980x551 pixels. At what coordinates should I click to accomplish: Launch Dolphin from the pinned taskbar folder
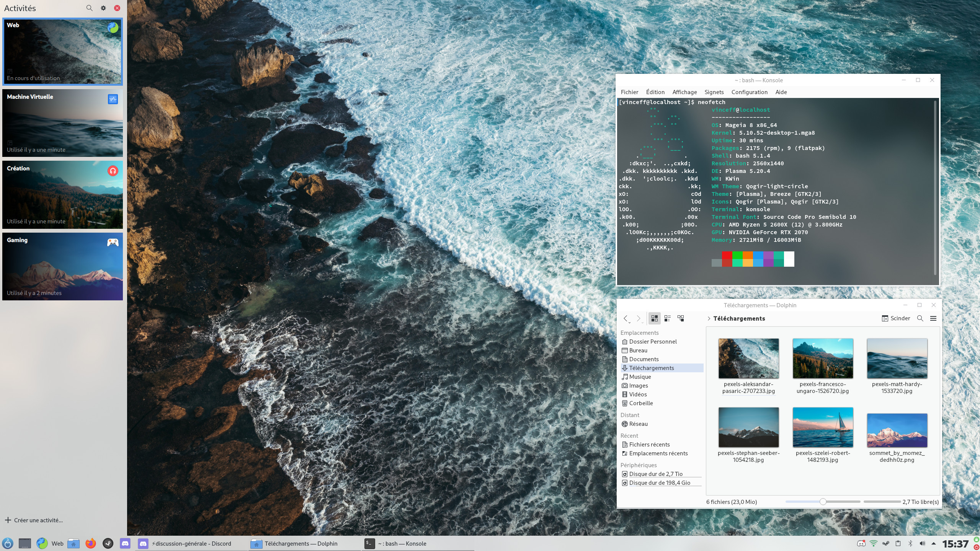coord(73,543)
